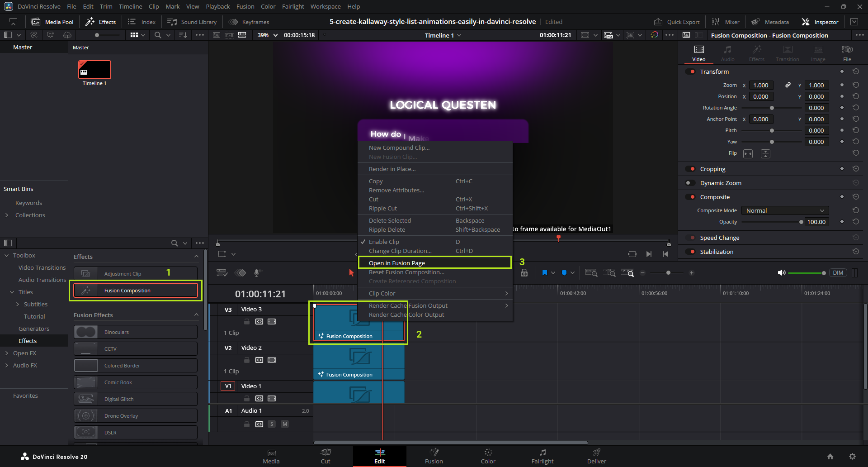The width and height of the screenshot is (868, 467).
Task: Open the Fairlight audio page
Action: 542,456
